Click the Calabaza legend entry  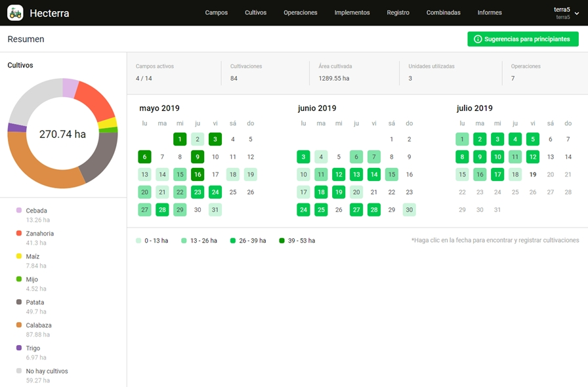click(x=39, y=325)
